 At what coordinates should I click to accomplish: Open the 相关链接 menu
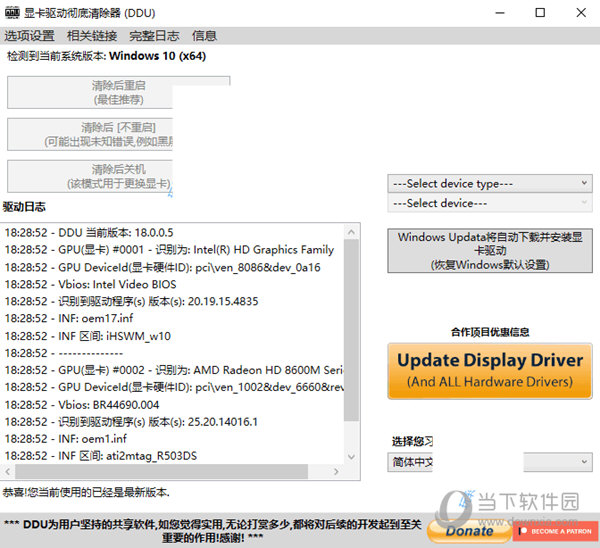click(92, 36)
